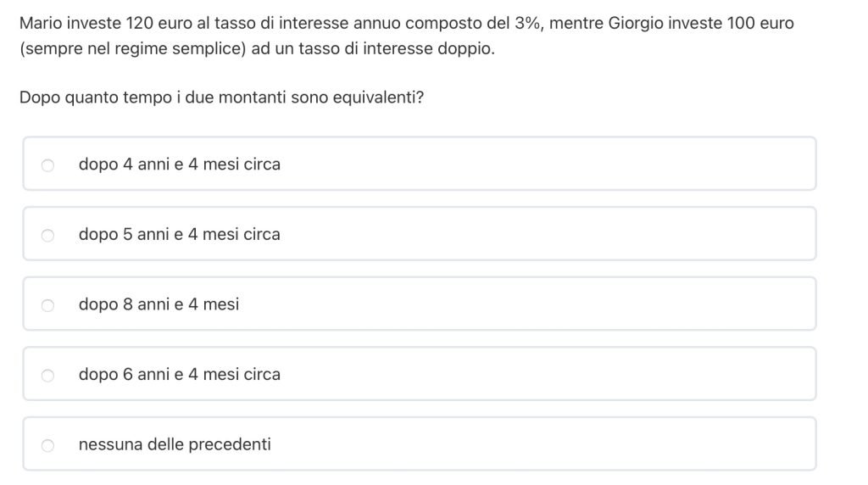868x485 pixels.
Task: Click the 'dopo 5 anni e 4 mesi circa' label
Action: tap(179, 234)
